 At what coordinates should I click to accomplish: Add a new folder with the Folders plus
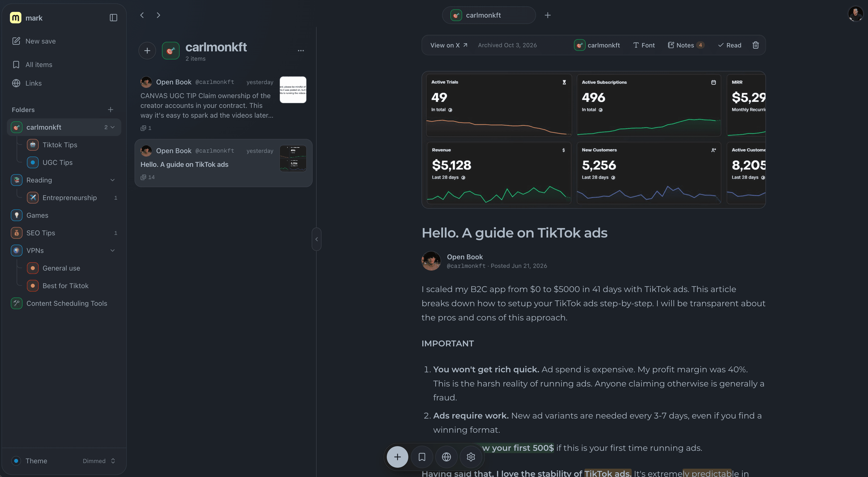[110, 110]
